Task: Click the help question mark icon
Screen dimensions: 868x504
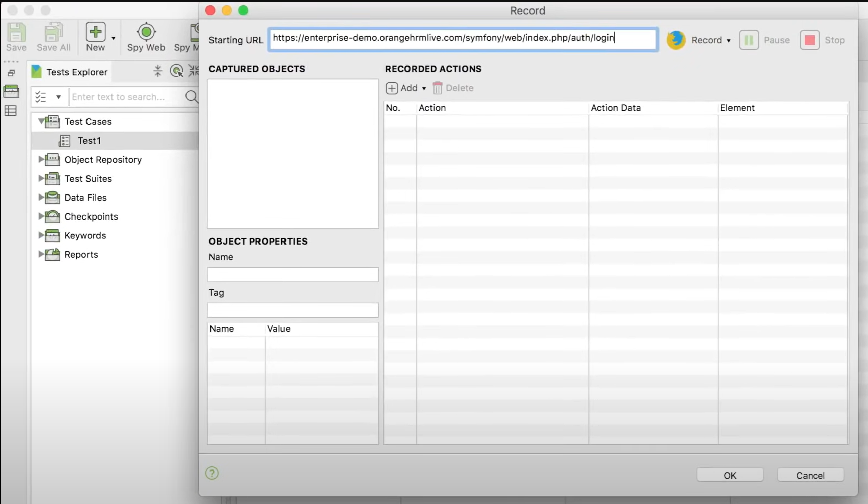Action: (212, 473)
